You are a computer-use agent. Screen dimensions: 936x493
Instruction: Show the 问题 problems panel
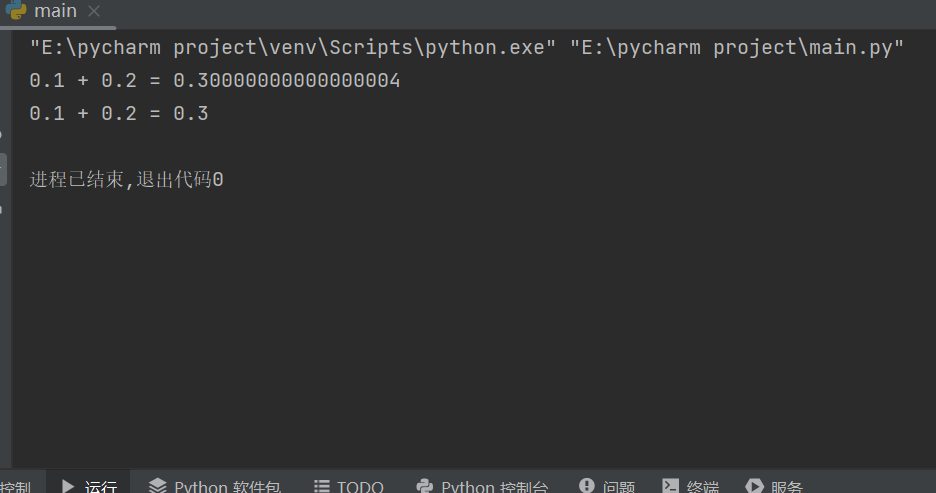tap(619, 487)
